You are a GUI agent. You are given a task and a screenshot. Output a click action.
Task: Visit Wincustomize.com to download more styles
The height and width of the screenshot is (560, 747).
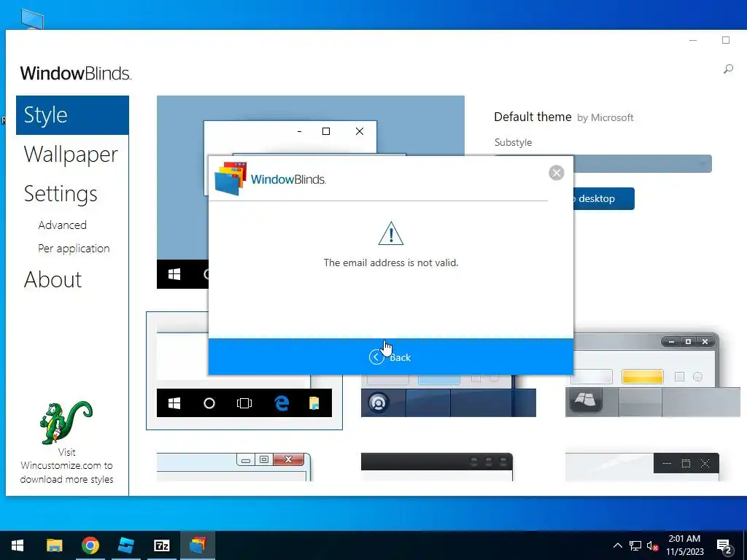[66, 466]
